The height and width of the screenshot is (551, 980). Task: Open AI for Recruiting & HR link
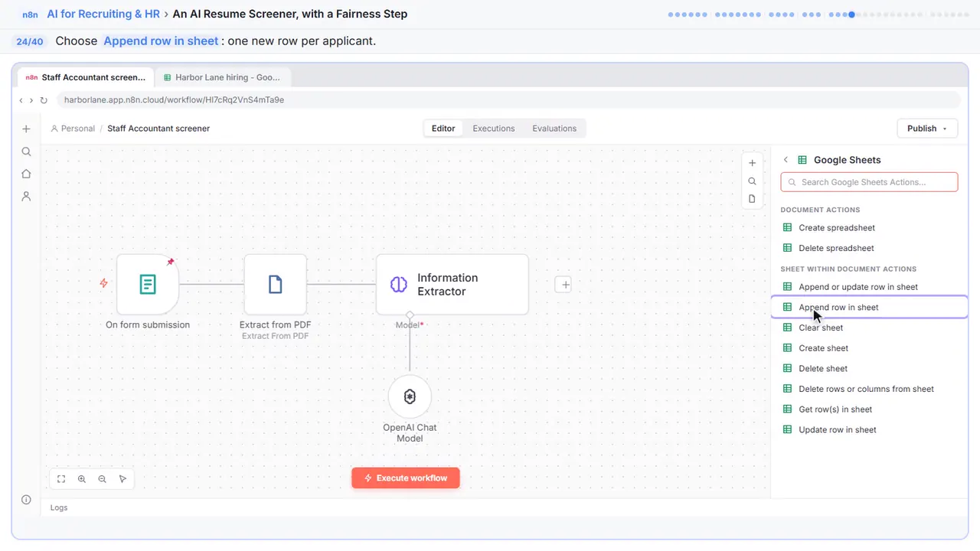pyautogui.click(x=103, y=14)
